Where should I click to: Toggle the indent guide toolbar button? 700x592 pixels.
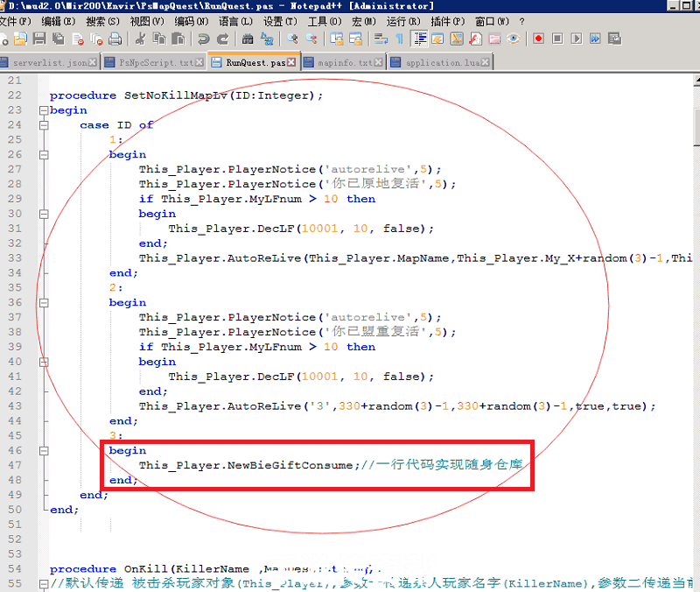coord(419,39)
